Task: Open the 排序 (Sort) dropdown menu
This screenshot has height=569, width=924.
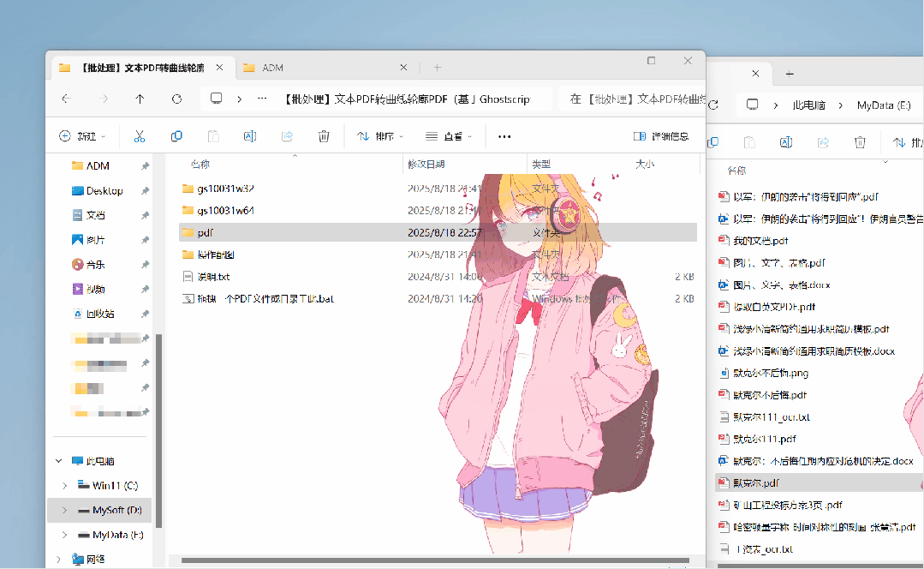Action: click(380, 136)
